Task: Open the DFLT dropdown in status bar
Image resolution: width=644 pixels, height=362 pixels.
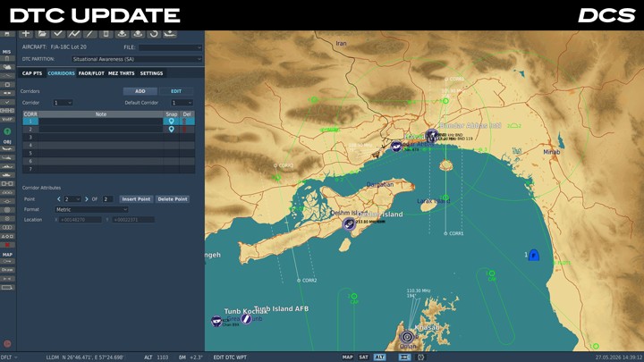Action: pos(9,357)
